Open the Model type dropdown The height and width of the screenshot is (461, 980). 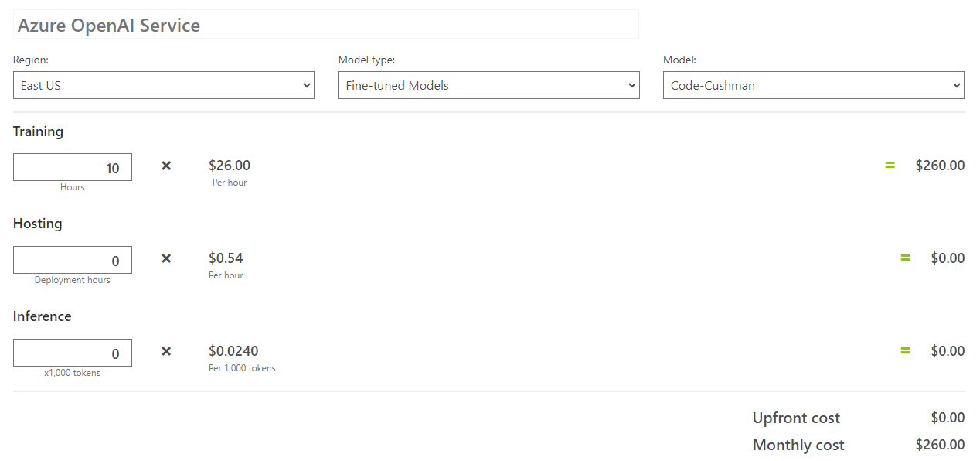pyautogui.click(x=488, y=85)
